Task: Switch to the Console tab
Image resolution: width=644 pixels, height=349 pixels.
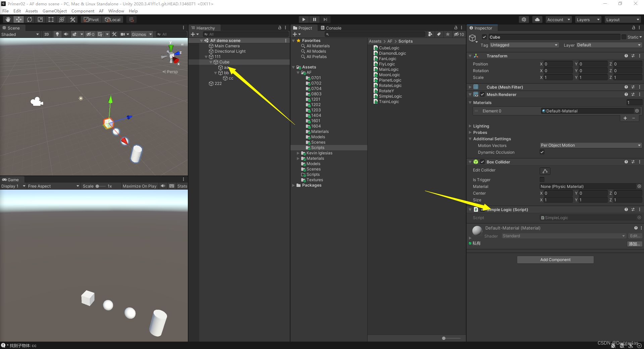Action: pos(331,28)
